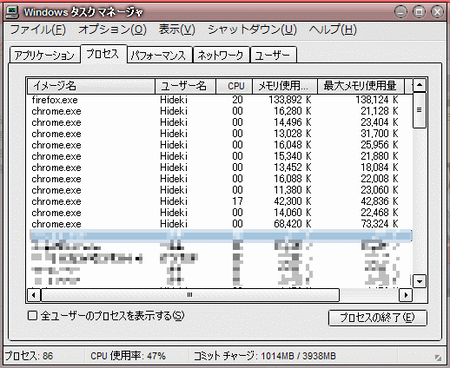450x368 pixels.
Task: Select chrome.exe row using 16,280 K
Action: point(220,111)
